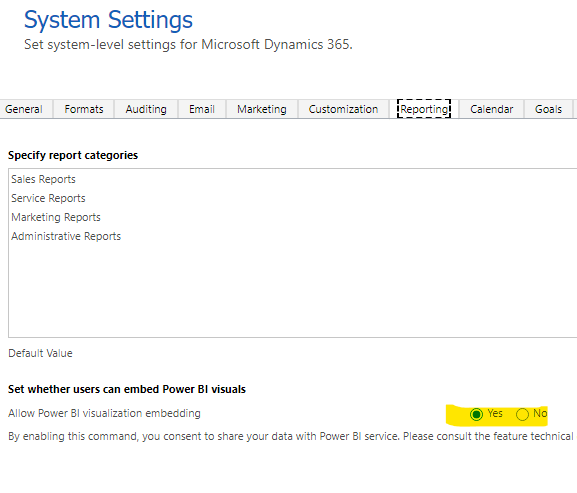Switch to the Calendar tab
The width and height of the screenshot is (577, 493).
pos(491,109)
